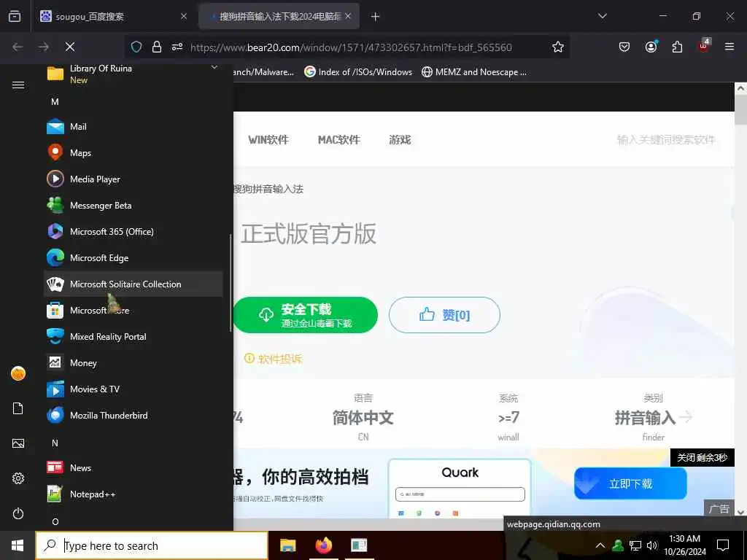Expand Start menu hamburger navigation
This screenshot has width=747, height=560.
point(18,85)
